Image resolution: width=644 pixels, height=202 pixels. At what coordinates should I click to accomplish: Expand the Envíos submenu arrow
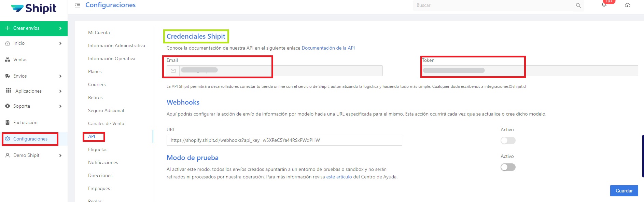[x=60, y=76]
